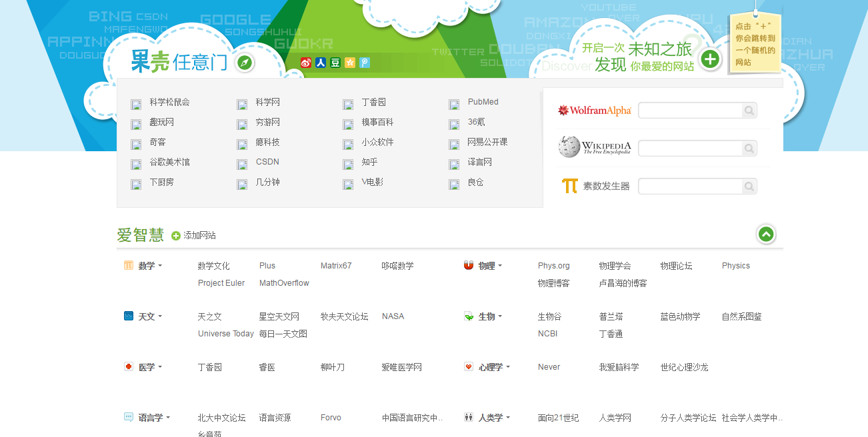Open the 人类学网 link
This screenshot has width=868, height=437.
point(615,418)
